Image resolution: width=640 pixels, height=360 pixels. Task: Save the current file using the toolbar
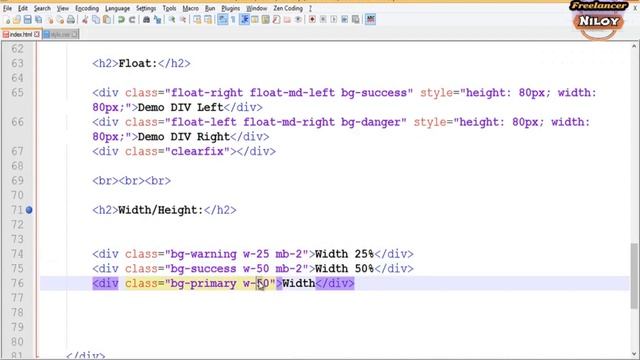pos(27,20)
